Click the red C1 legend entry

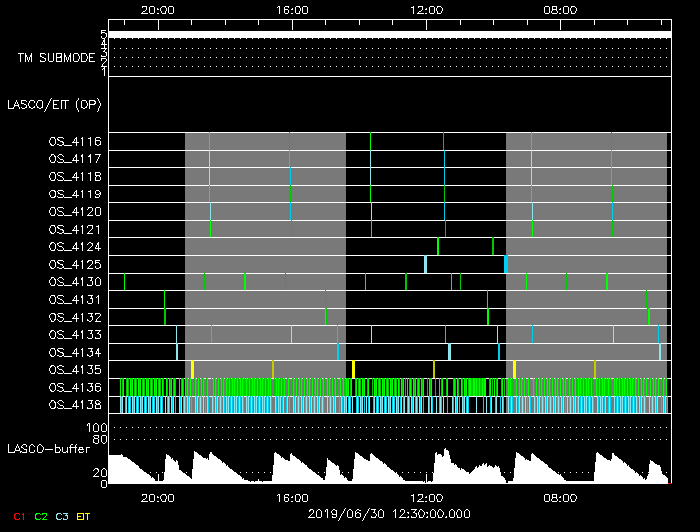19,517
